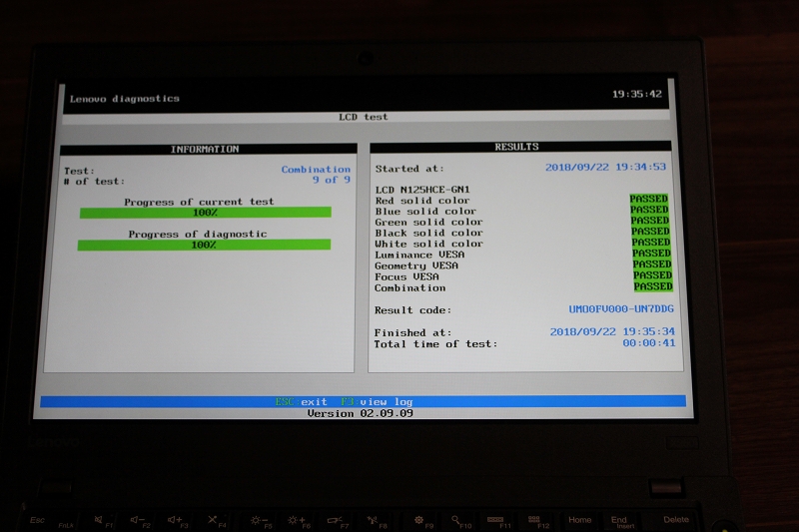Click the 'White solid color' result row
799x532 pixels.
click(522, 244)
